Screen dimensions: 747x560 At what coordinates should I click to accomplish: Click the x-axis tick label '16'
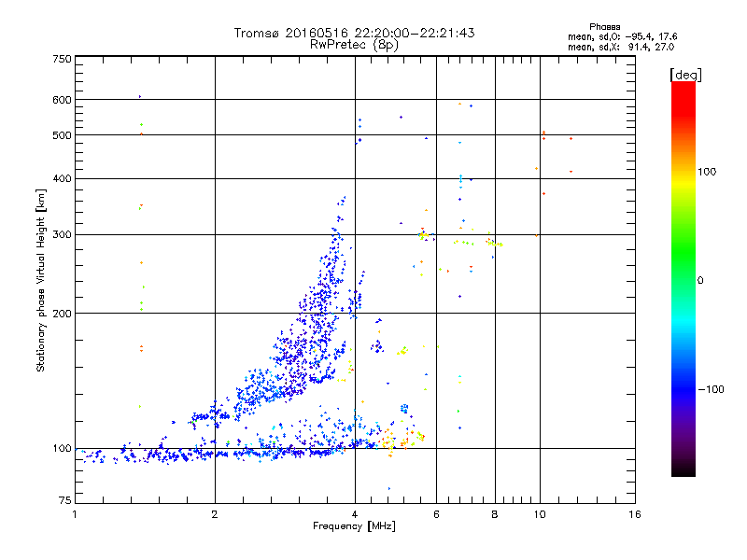pos(635,514)
